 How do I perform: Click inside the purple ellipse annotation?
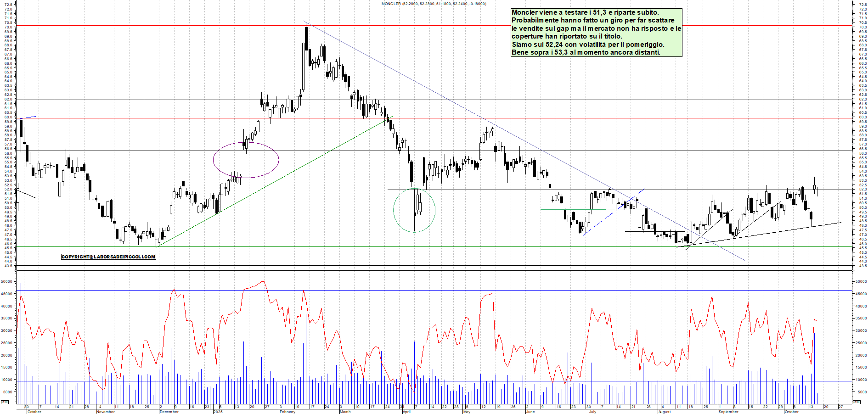click(246, 160)
